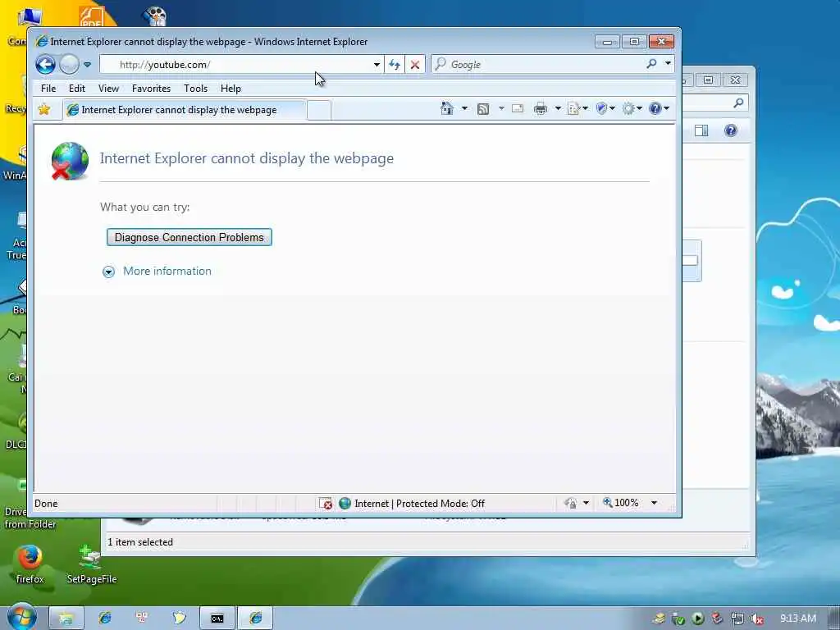The width and height of the screenshot is (840, 630).
Task: Expand the Help icon dropdown arrow
Action: [x=667, y=109]
